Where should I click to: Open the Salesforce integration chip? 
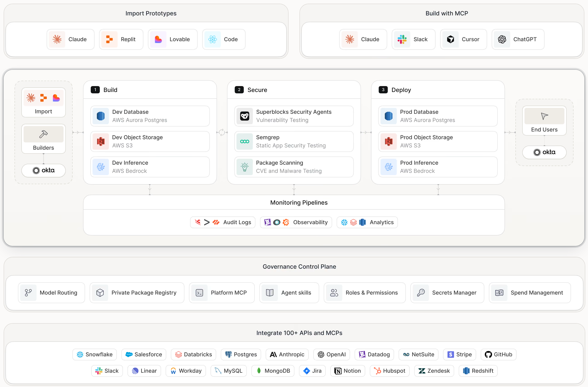point(144,354)
